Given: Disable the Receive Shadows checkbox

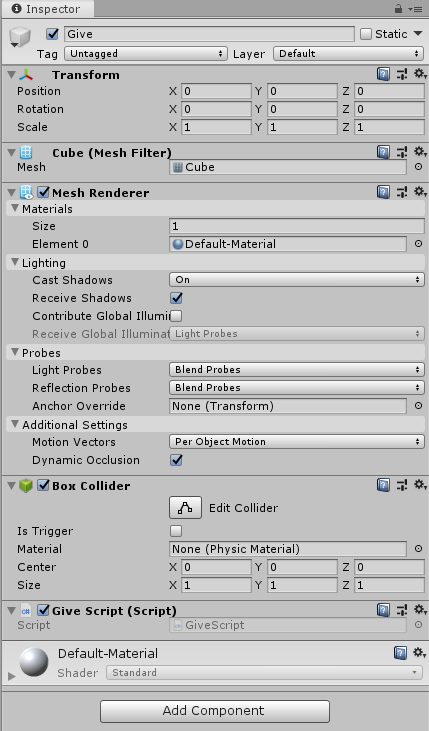Looking at the screenshot, I should coord(176,297).
